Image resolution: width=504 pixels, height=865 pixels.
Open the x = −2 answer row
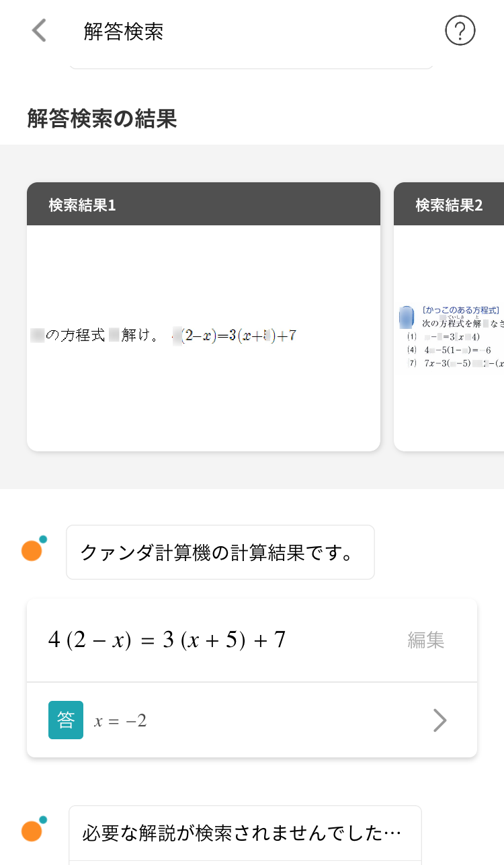coord(252,720)
